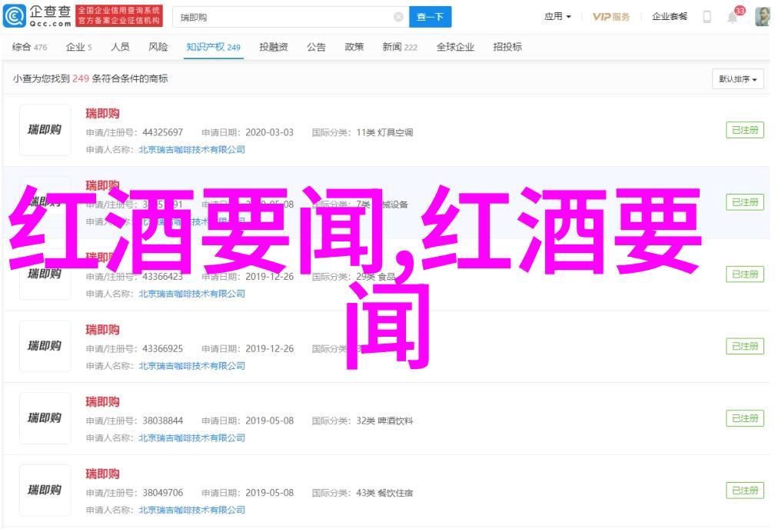Select application number text 43366925
The height and width of the screenshot is (532, 775).
tap(163, 349)
